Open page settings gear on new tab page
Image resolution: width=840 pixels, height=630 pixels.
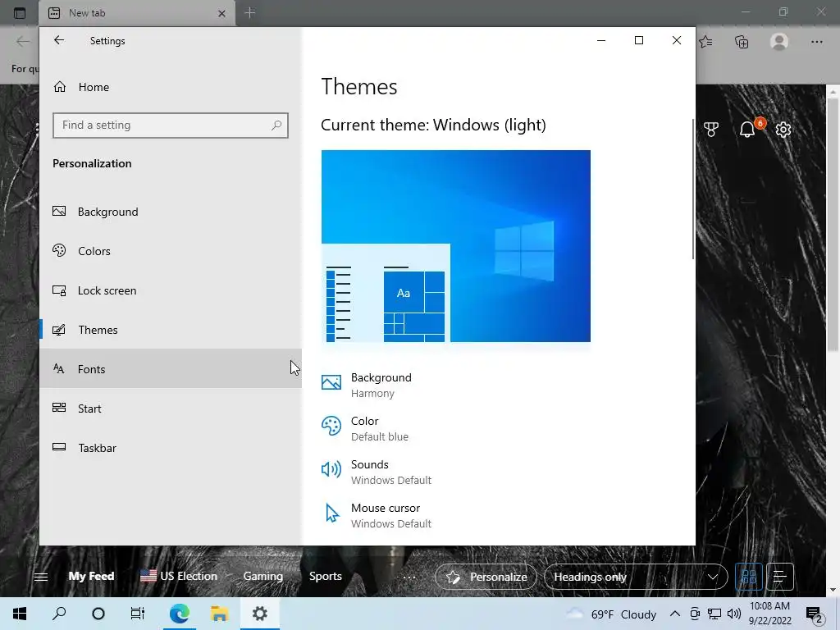click(x=783, y=129)
